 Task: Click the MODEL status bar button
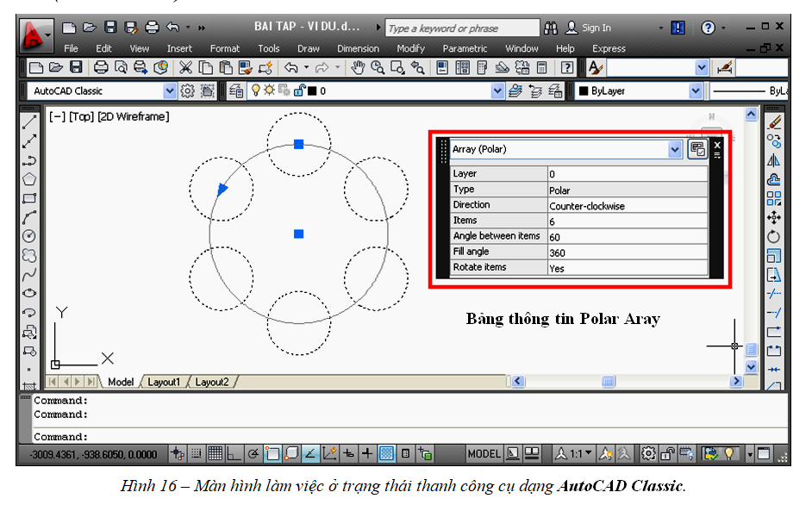(x=484, y=454)
